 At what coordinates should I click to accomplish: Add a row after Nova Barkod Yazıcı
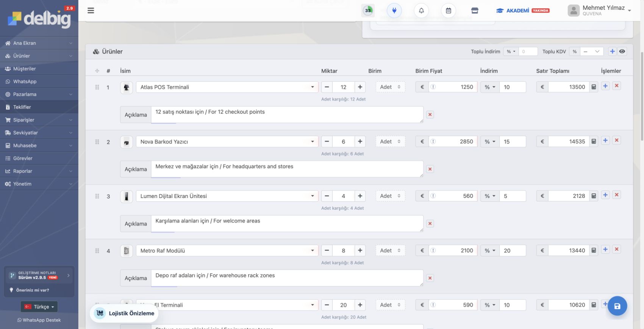click(x=605, y=140)
